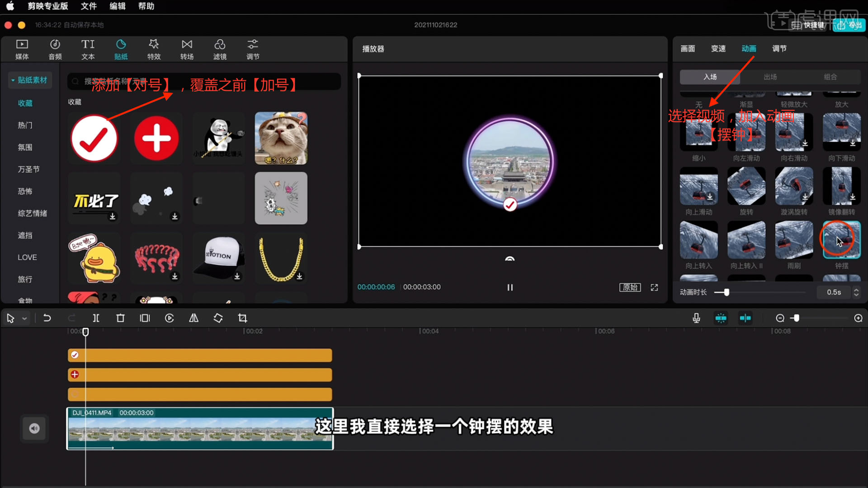Select the DJI_0411.MP4 clip in timeline
Screen dimensions: 868x488
200,428
